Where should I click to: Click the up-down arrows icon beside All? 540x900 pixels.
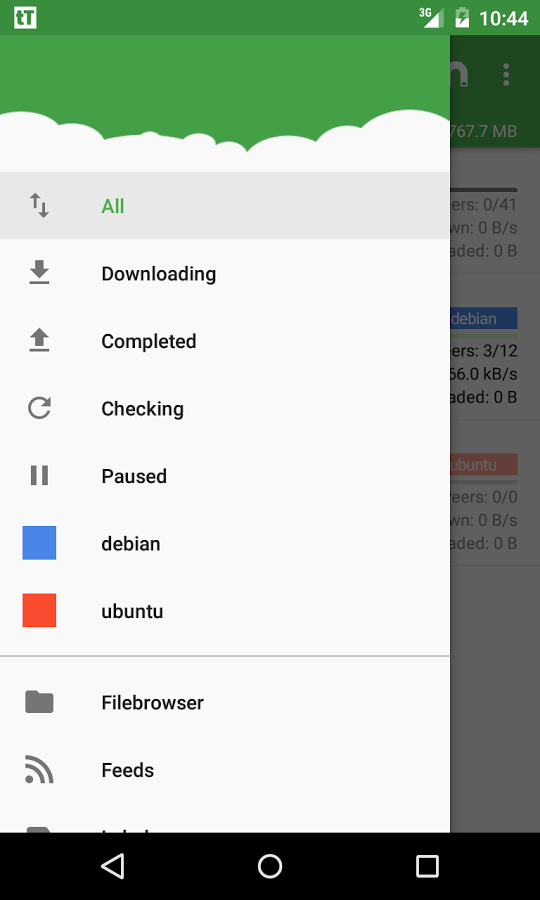tap(40, 205)
